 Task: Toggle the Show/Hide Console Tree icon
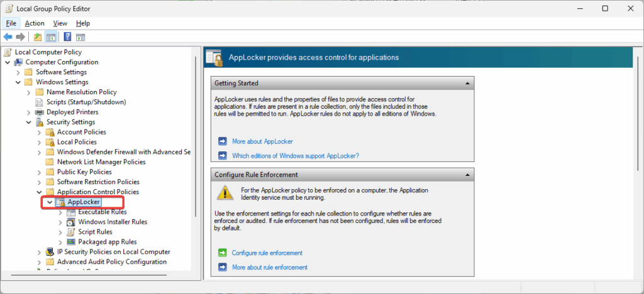pyautogui.click(x=51, y=37)
